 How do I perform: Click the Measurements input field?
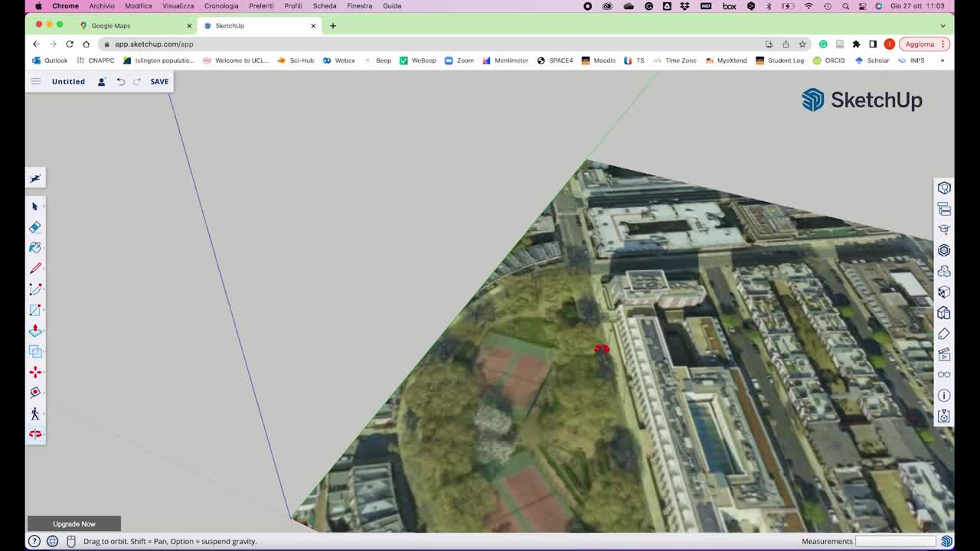(x=895, y=541)
